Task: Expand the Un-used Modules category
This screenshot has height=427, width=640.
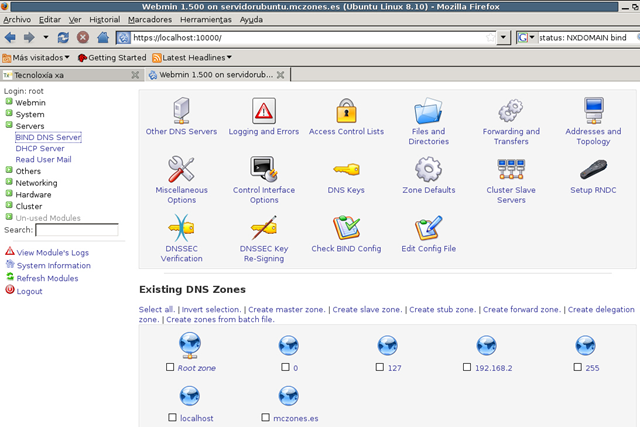Action: 9,217
